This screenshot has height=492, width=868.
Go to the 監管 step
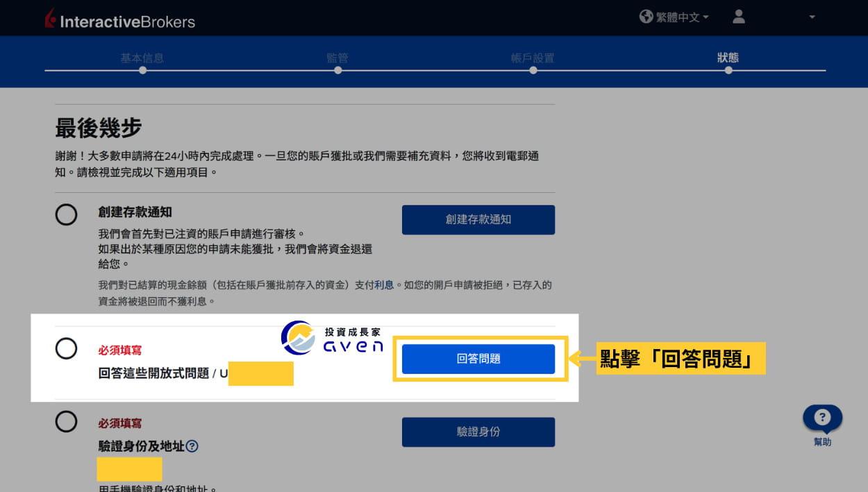(x=337, y=58)
